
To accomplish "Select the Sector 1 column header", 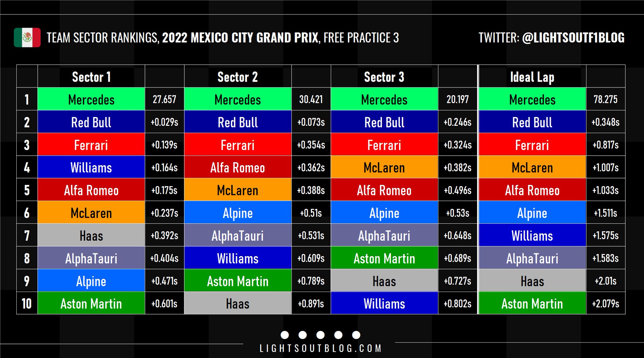I will 91,77.
